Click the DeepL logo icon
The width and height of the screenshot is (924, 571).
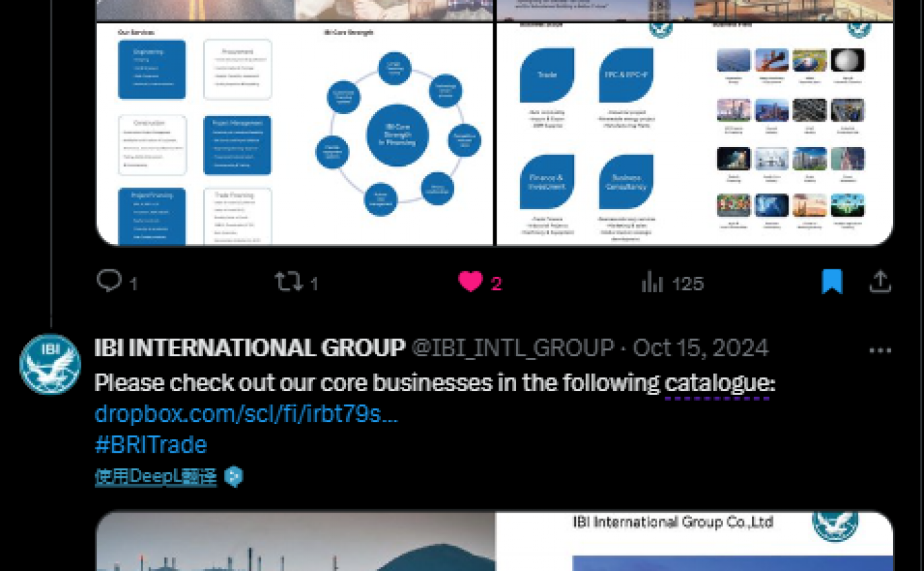point(233,476)
